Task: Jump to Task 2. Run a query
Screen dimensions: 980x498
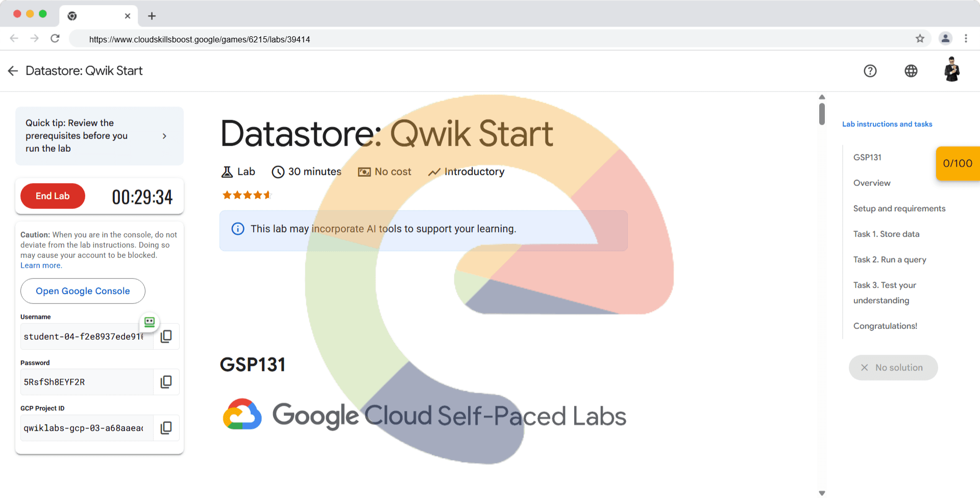Action: coord(890,259)
